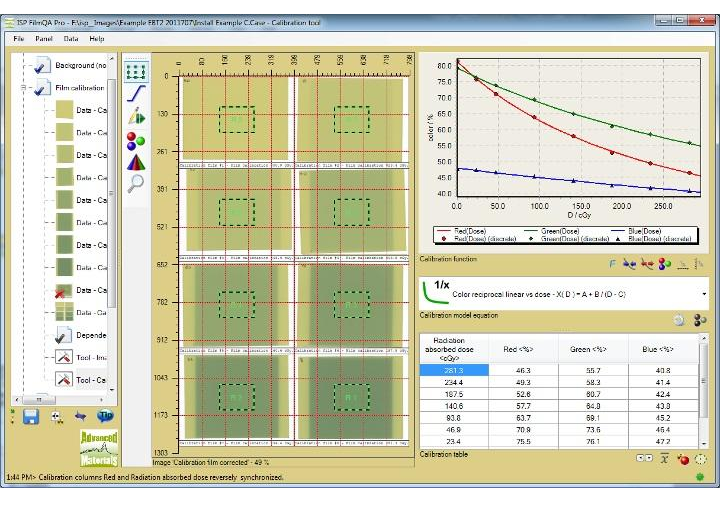
Task: Click the Advanced Materials logo
Action: [99, 447]
